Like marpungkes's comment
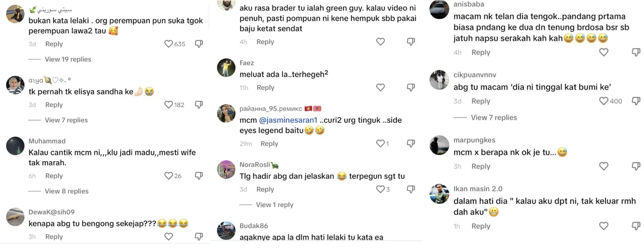Screen dimensions: 644x248 coord(603,166)
